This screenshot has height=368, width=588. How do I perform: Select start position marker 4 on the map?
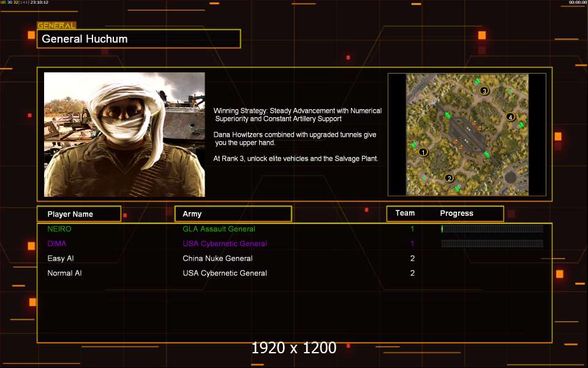[510, 117]
